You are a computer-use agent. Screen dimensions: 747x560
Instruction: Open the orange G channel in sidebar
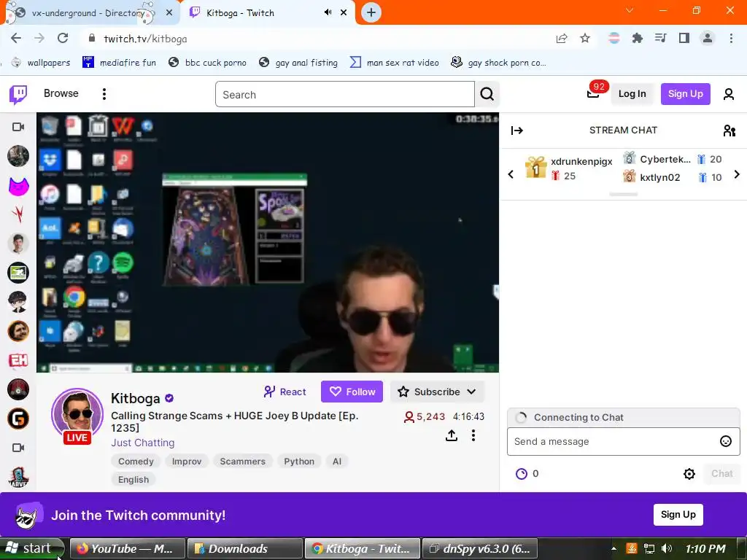tap(18, 419)
